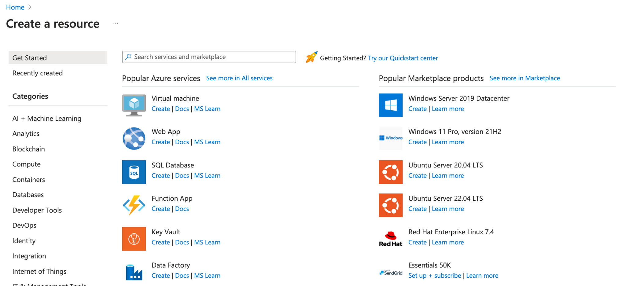
Task: Click See more in All services
Action: click(239, 78)
